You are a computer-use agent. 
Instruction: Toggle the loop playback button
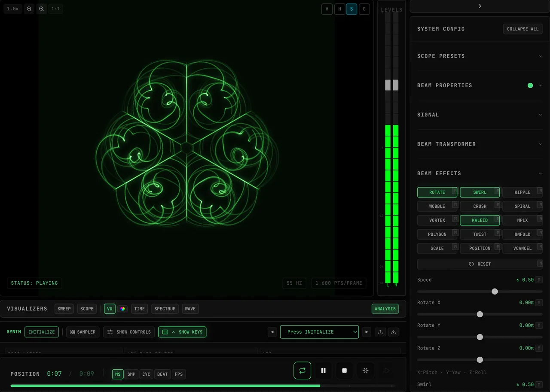302,371
